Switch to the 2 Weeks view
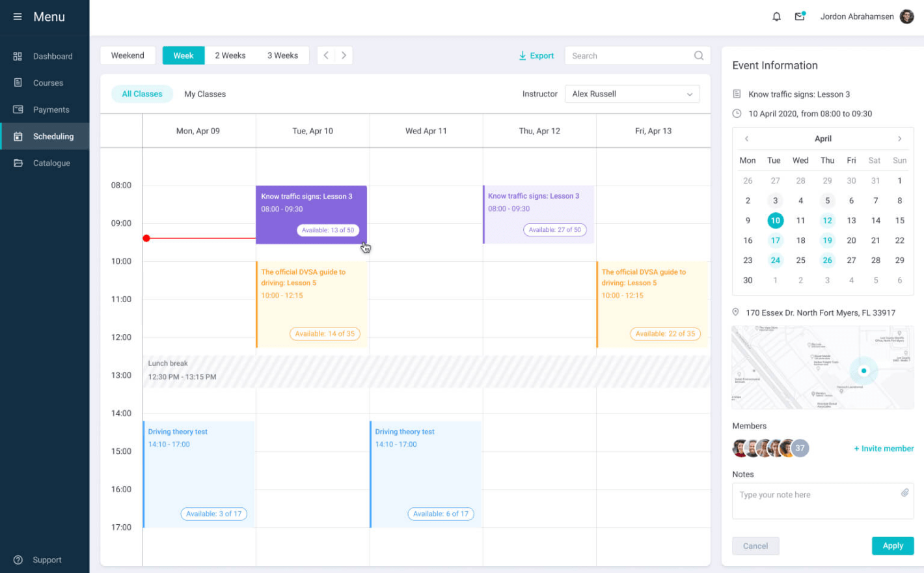Image resolution: width=924 pixels, height=573 pixels. [x=230, y=55]
